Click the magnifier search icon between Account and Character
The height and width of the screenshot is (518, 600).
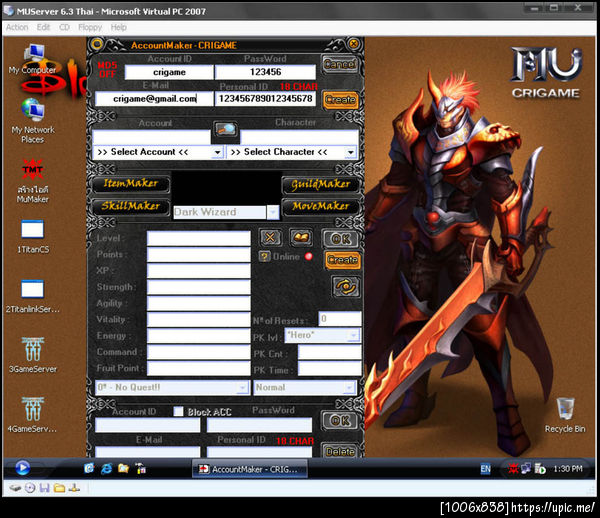pos(226,130)
